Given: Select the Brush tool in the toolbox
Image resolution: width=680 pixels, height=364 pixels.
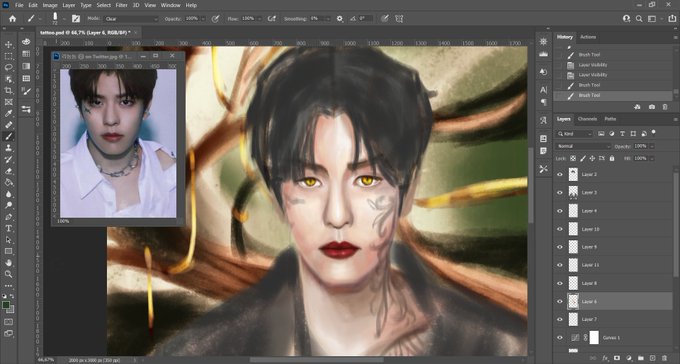Looking at the screenshot, I should [x=8, y=136].
